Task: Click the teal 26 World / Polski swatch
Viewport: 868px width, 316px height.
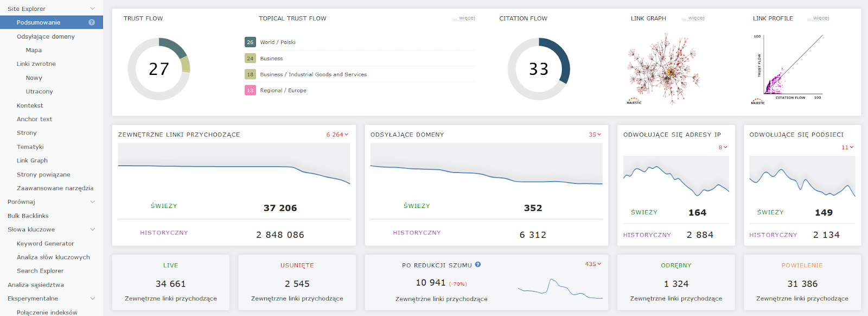Action: pos(250,42)
